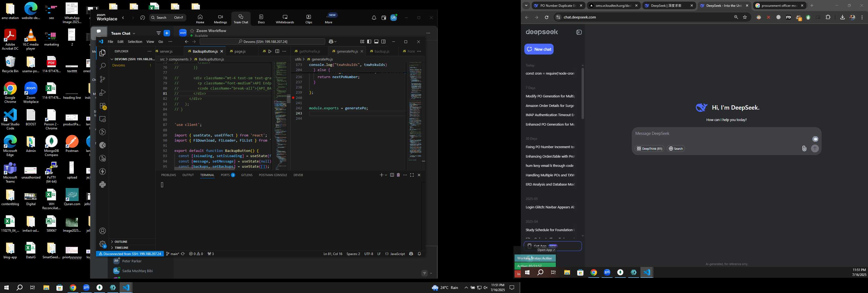Open Accounts icon in VS Code activity bar
868x293 pixels.
pos(103,231)
